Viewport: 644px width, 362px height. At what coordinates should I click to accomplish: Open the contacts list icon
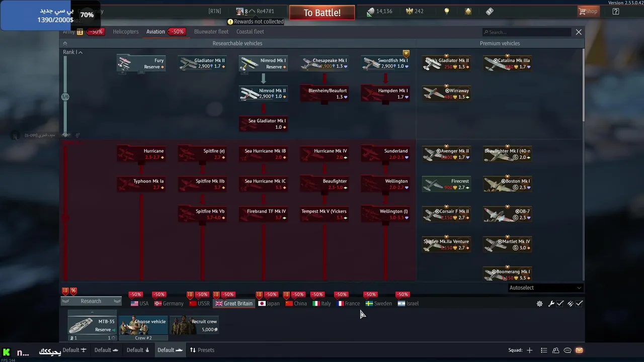(544, 350)
